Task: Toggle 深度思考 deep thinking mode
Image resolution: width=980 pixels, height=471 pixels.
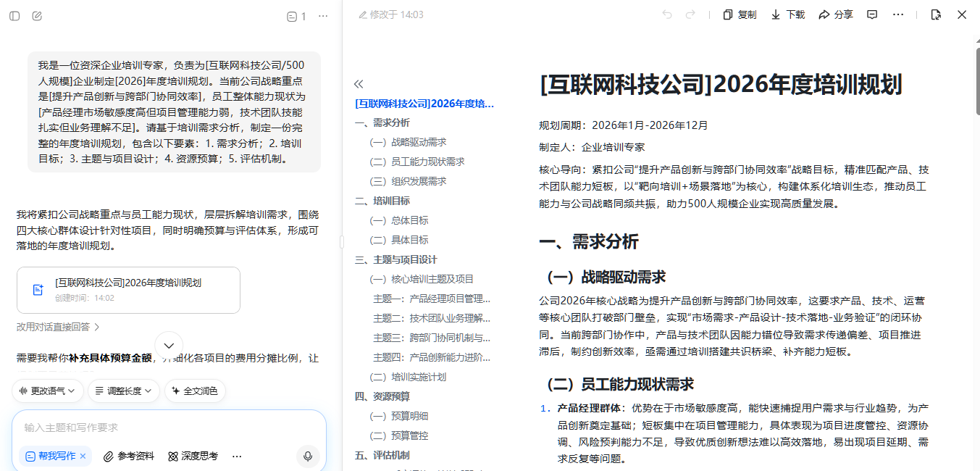Action: coord(193,456)
